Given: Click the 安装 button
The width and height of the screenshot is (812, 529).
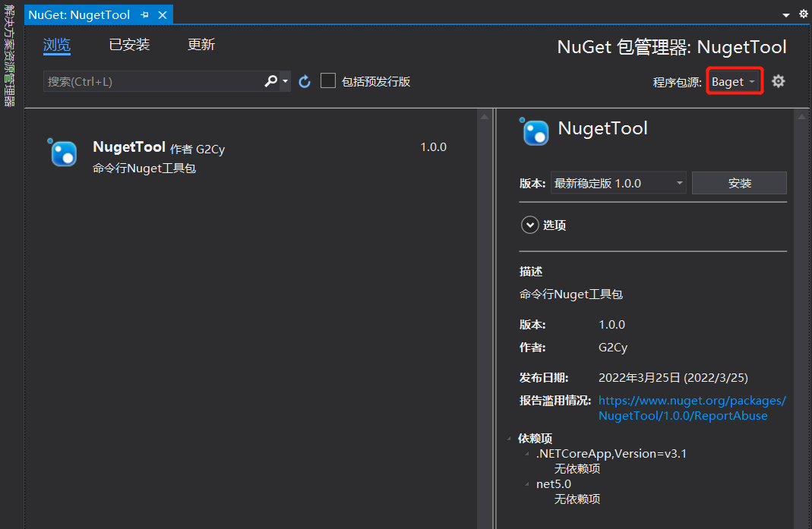Looking at the screenshot, I should (739, 183).
